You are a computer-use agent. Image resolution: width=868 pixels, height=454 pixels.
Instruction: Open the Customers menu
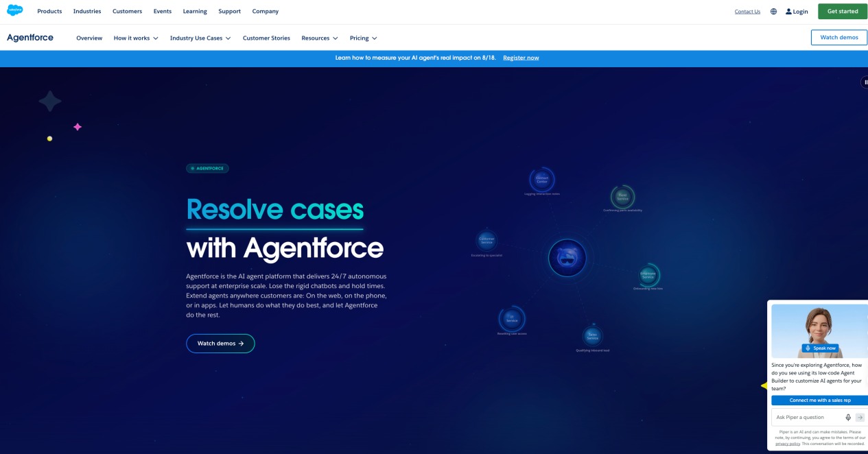pyautogui.click(x=127, y=12)
